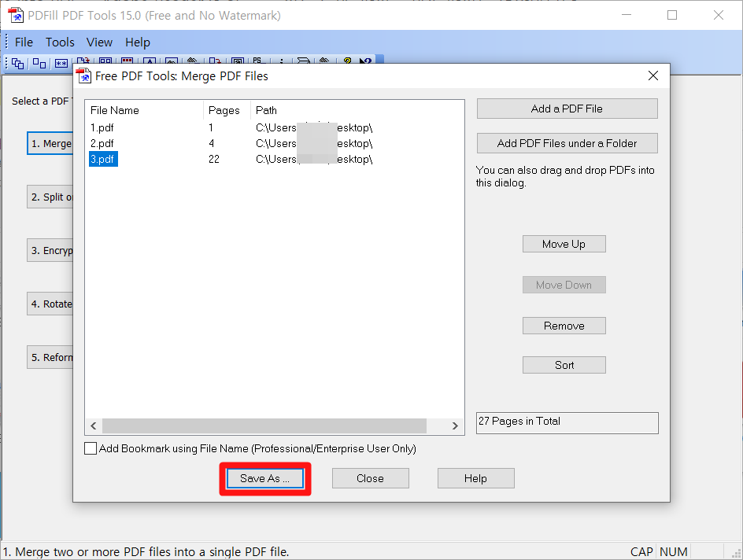This screenshot has width=743, height=560.
Task: Minimize the PDFill PDF Tools window
Action: (627, 15)
